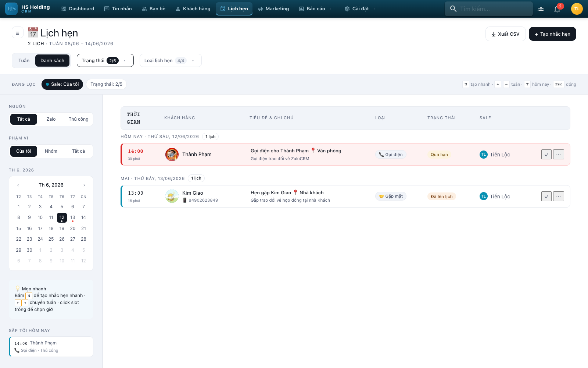Image resolution: width=588 pixels, height=368 pixels.
Task: Select Nhóm scope filter
Action: tap(51, 151)
